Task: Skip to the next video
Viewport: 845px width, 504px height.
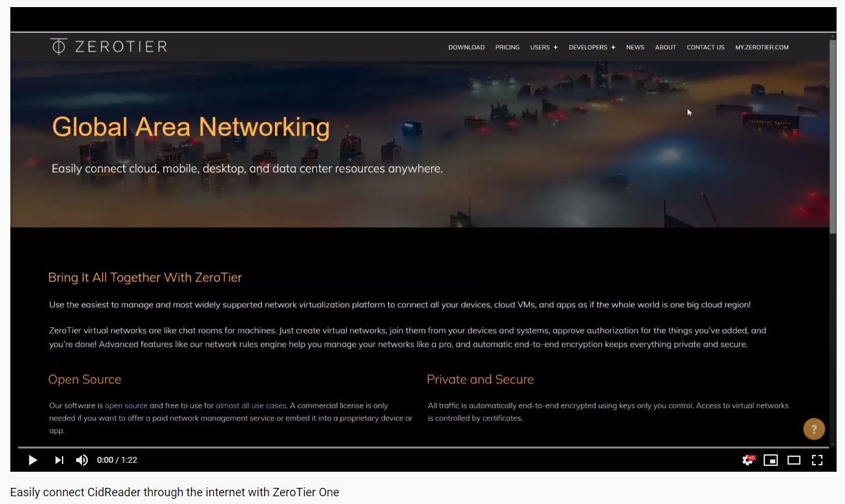Action: pyautogui.click(x=59, y=460)
